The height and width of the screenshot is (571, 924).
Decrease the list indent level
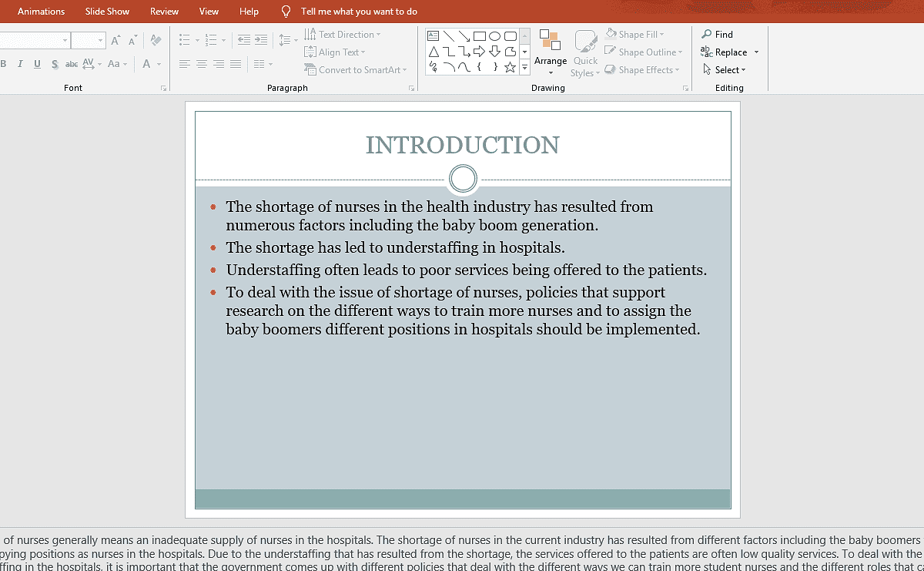coord(243,40)
